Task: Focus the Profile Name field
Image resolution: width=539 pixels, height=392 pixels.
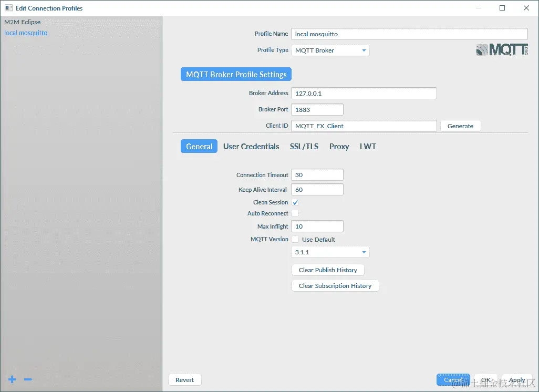Action: coord(409,34)
